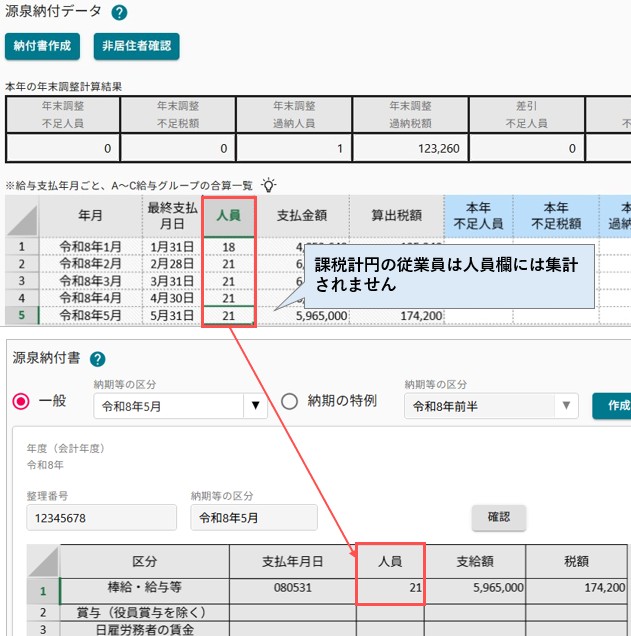
Task: Click select-all triangle in monthly table corner
Action: (22, 220)
